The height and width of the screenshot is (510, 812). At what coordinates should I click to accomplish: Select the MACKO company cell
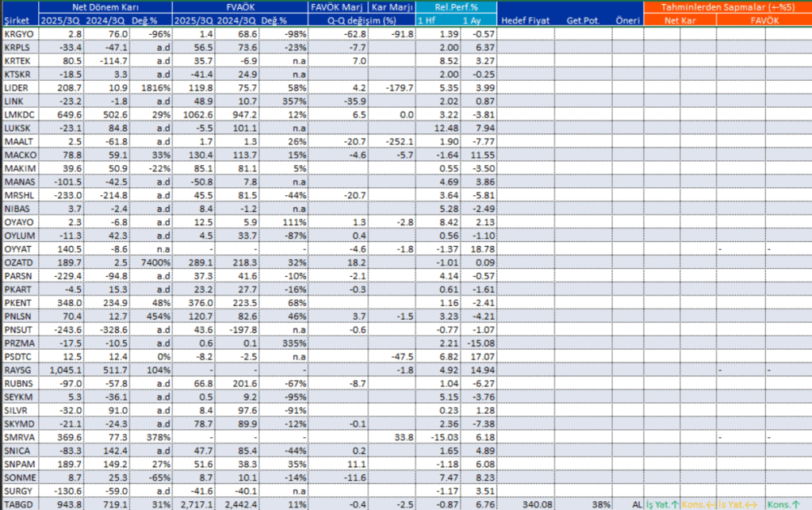point(20,155)
